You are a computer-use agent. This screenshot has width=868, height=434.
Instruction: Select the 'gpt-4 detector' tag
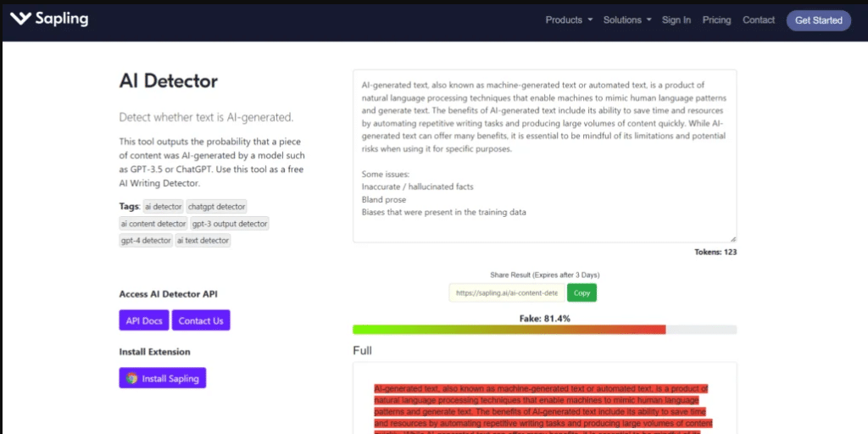point(146,240)
